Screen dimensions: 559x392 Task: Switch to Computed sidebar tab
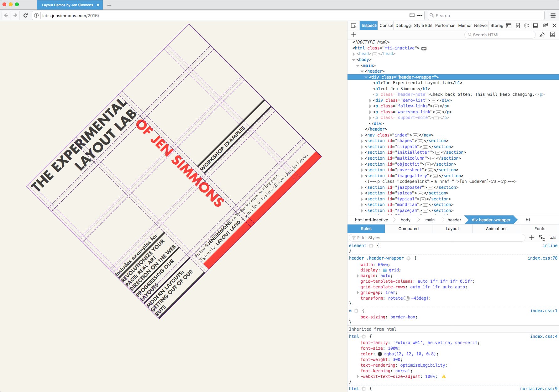408,229
